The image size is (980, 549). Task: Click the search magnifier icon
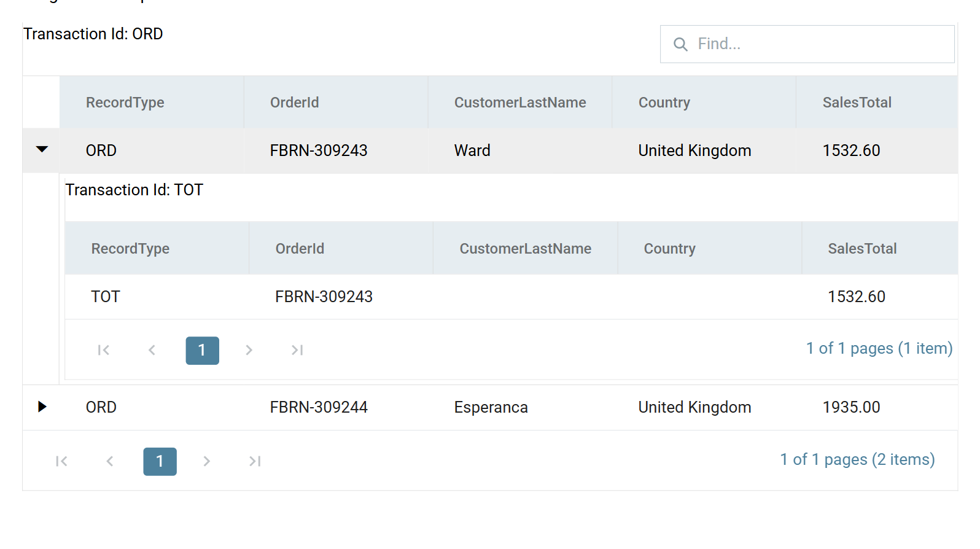[680, 44]
